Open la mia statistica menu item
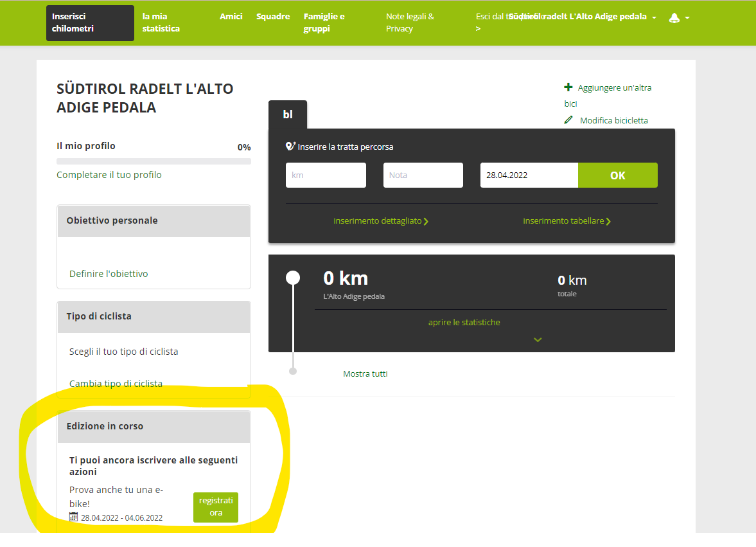 click(161, 22)
